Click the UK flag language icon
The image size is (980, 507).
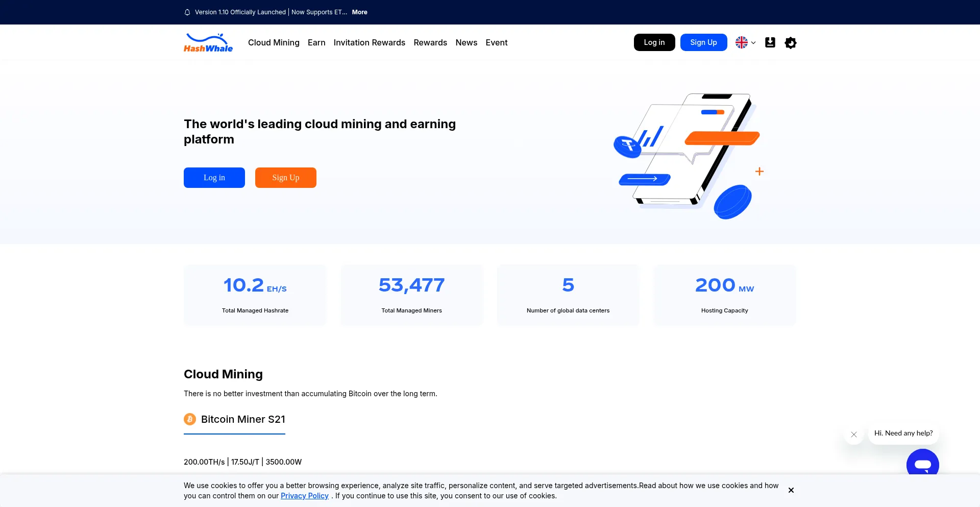click(x=742, y=42)
